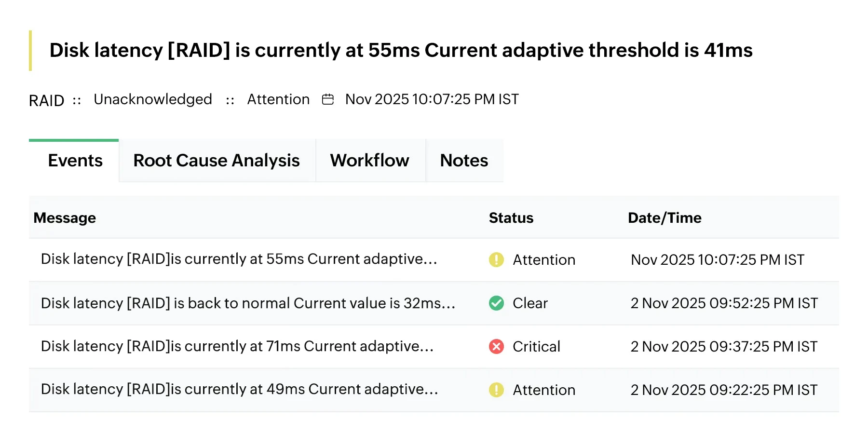Click the yellow alert severity bar beside the title
Viewport: 868px width, 434px height.
[31, 50]
